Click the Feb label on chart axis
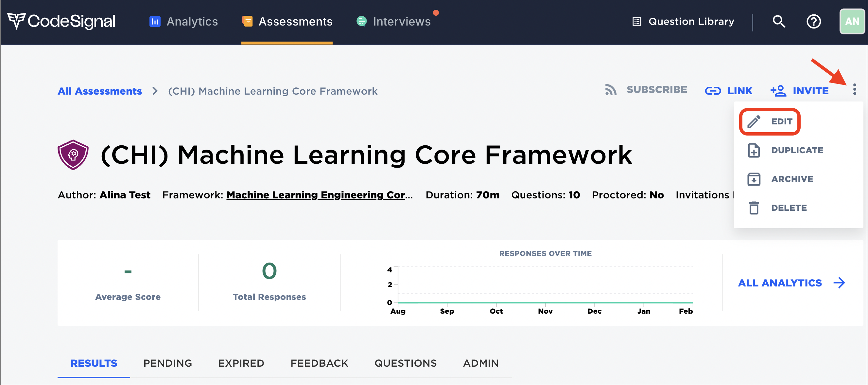Screen dimensions: 868x385 (686, 311)
